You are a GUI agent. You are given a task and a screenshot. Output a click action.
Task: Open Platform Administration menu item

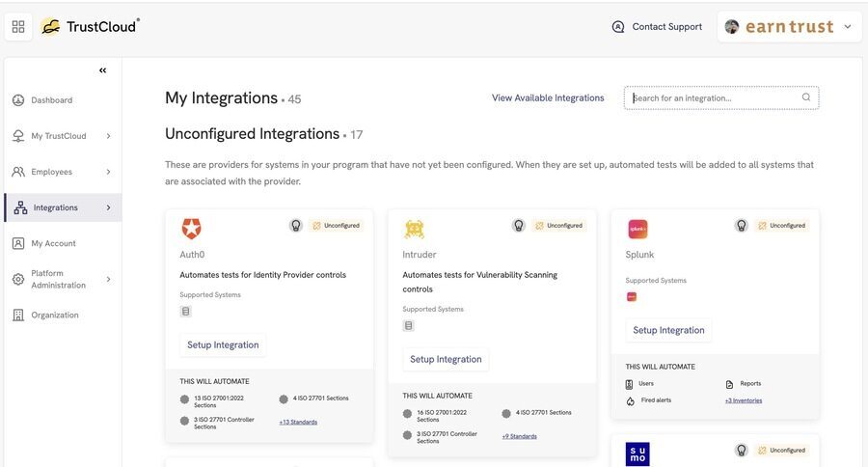coord(58,279)
